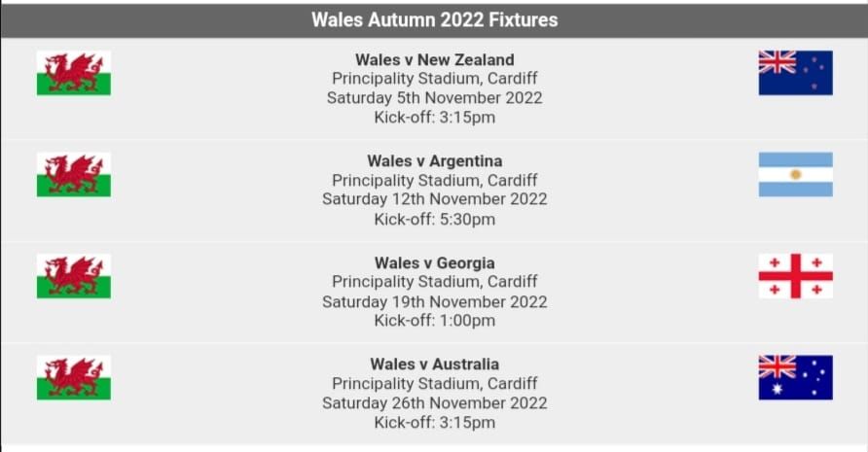Click the New Zealand flag icon
Viewport: 868px width, 452px height.
(x=795, y=73)
